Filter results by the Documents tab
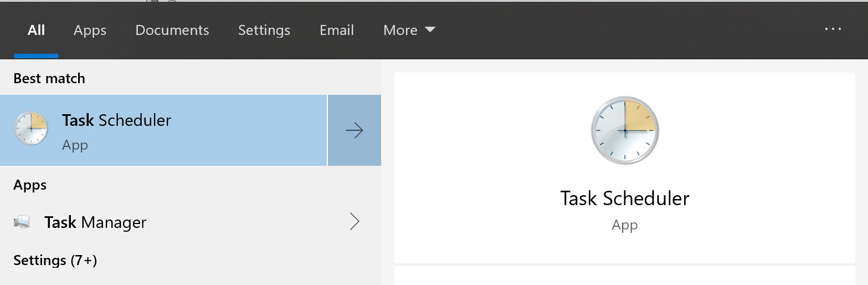Screen dimensions: 868x285 172,30
